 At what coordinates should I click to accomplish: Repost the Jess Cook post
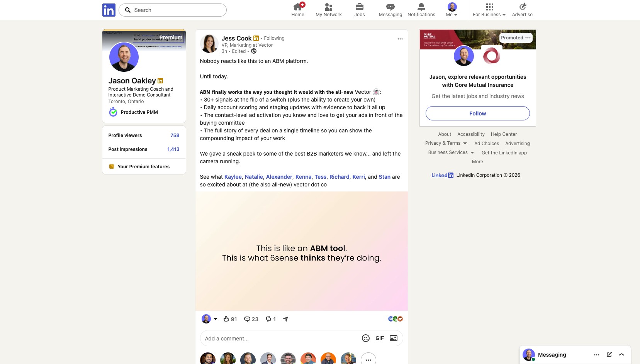(271, 319)
